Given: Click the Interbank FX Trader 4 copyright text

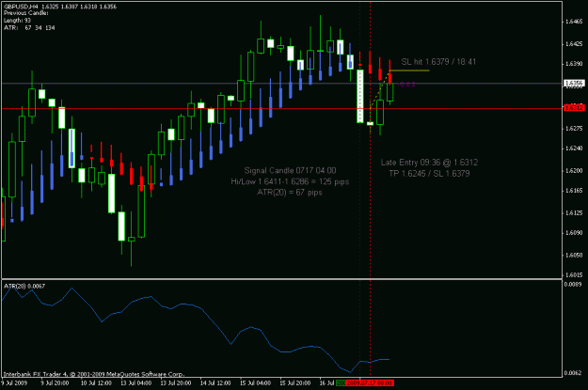Looking at the screenshot, I should coord(94,374).
